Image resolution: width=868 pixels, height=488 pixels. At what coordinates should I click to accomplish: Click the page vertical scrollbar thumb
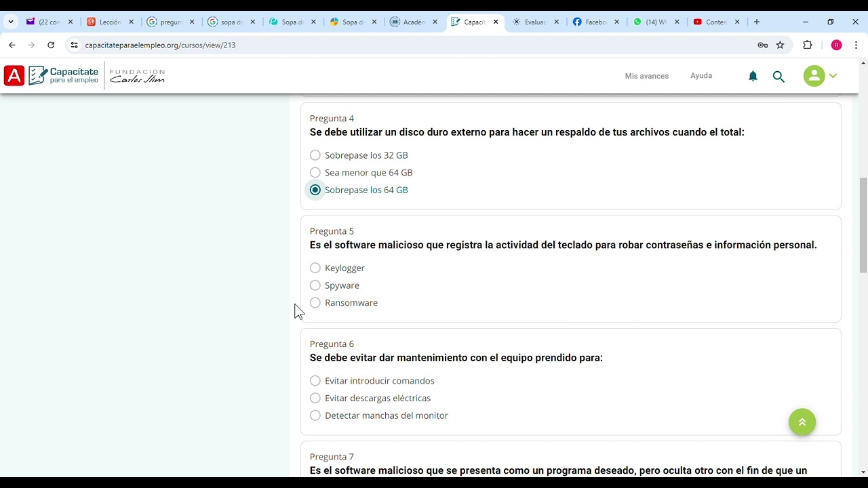pos(863,225)
